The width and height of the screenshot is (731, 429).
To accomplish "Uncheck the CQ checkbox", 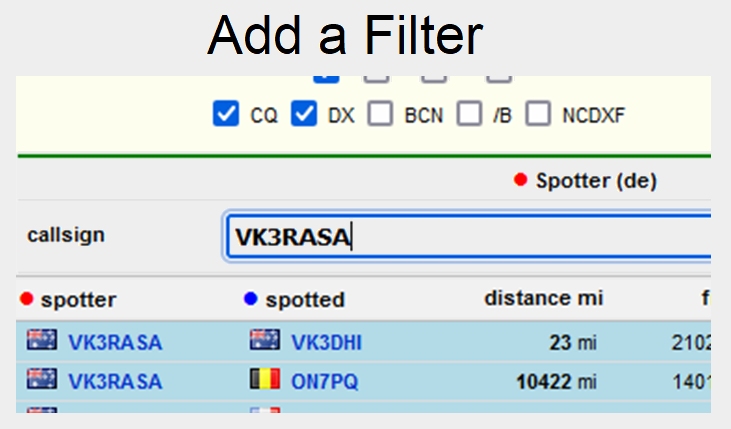I will [226, 114].
